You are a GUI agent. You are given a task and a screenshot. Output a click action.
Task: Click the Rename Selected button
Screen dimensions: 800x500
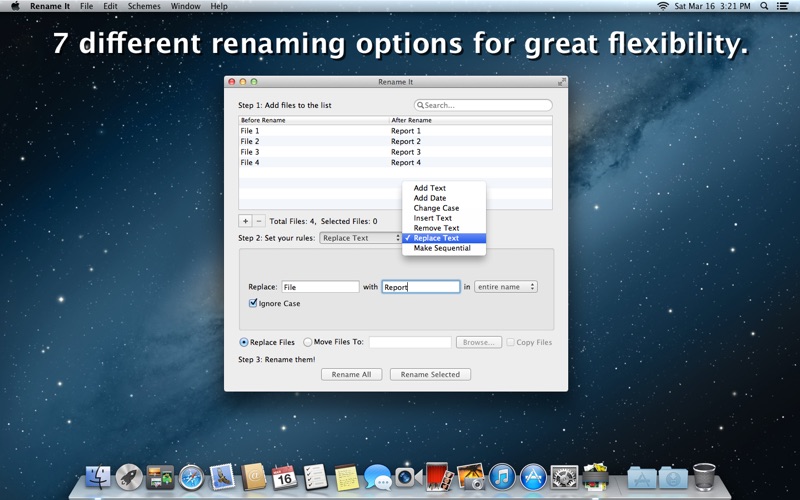click(430, 374)
